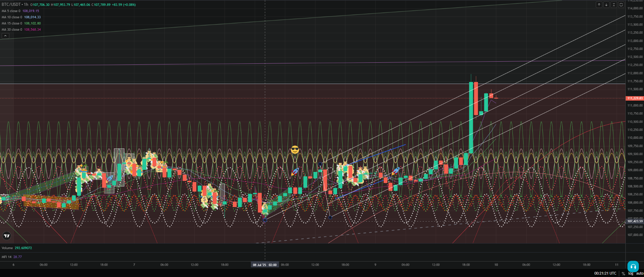
Task: Collapse pane using the inward chevrons button
Action: (614, 5)
